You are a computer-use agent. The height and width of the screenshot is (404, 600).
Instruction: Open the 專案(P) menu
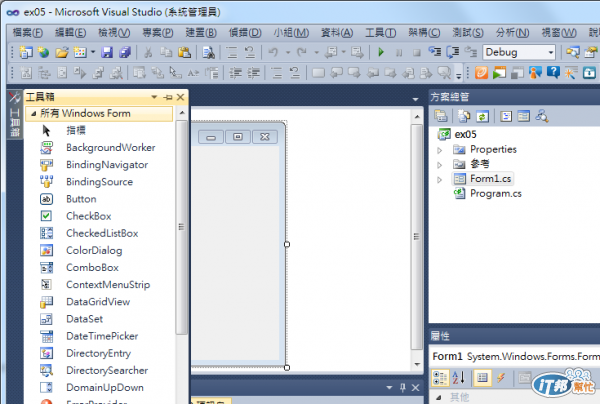point(158,33)
